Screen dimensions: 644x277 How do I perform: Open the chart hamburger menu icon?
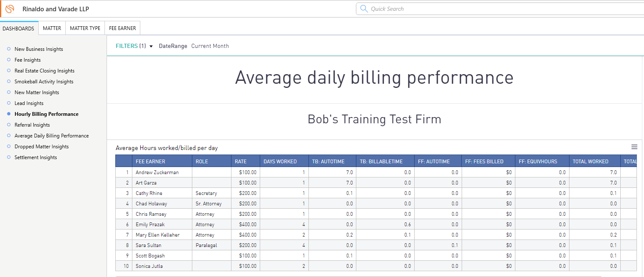coord(634,147)
